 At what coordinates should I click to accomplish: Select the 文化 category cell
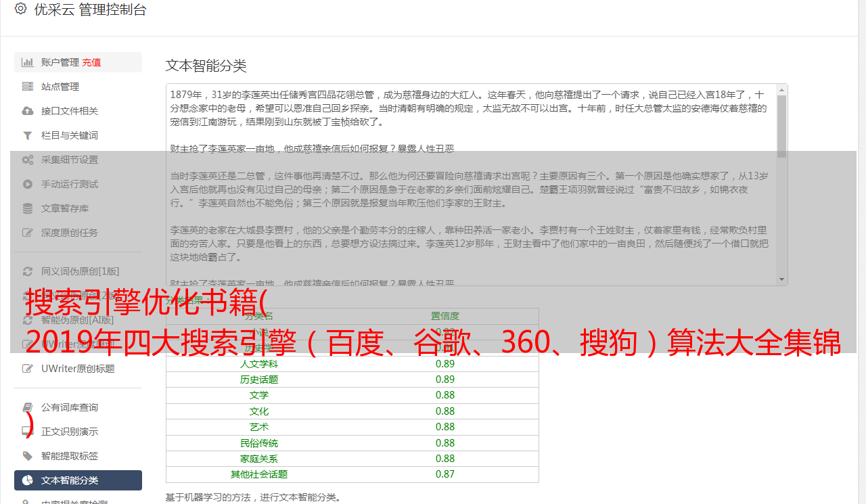click(259, 411)
